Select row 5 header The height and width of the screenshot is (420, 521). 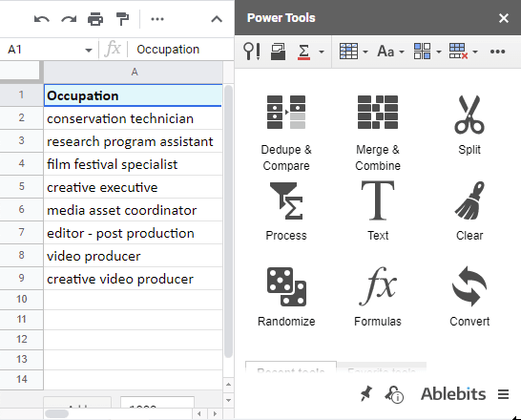22,187
